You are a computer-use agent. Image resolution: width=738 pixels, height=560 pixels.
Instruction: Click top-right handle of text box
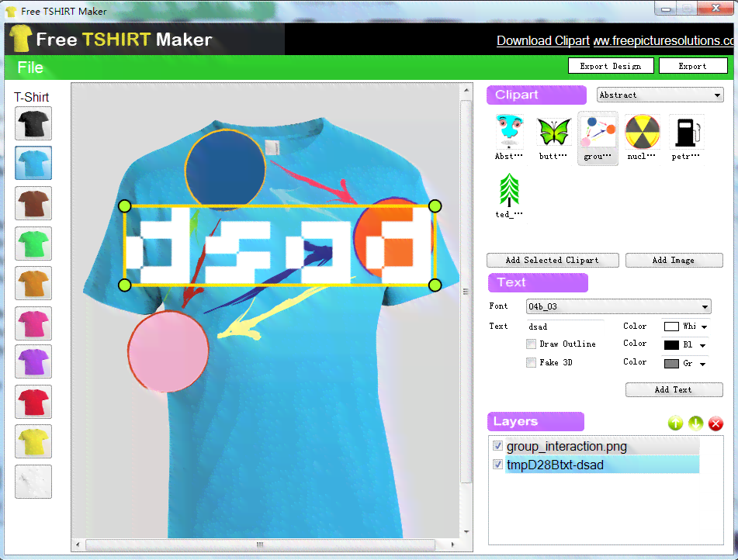tap(435, 206)
